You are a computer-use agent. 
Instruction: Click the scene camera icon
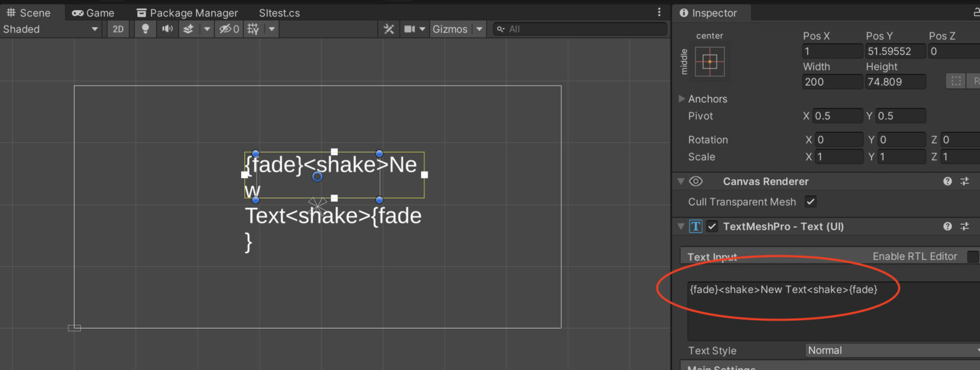click(x=410, y=29)
